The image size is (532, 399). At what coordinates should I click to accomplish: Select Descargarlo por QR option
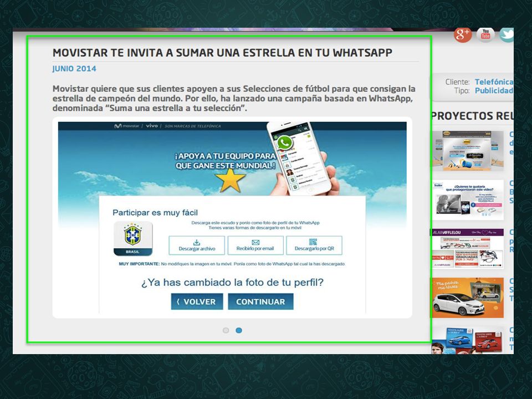(x=314, y=245)
